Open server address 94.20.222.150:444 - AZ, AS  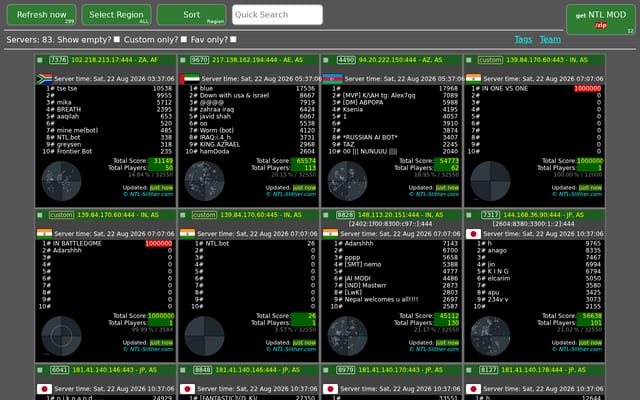[400, 60]
